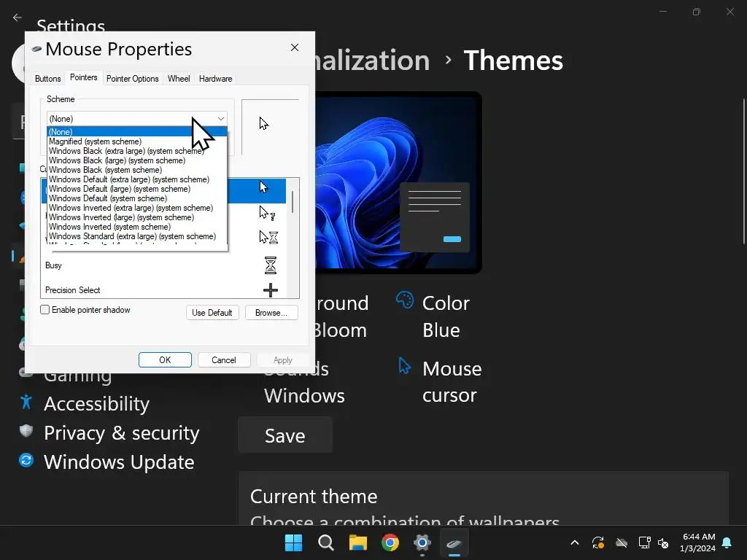Screen dimensions: 747x560
Task: Open the Buttons tab in Mouse Properties
Action: click(47, 79)
